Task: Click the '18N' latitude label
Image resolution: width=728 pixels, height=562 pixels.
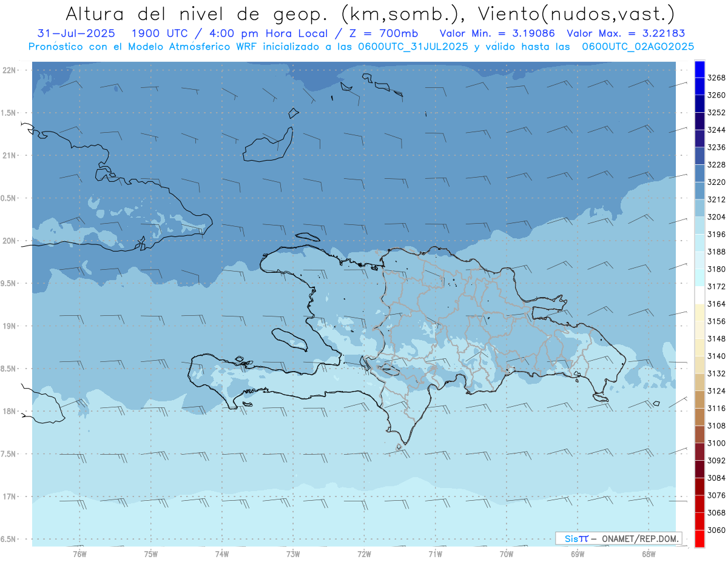Action: 10,411
